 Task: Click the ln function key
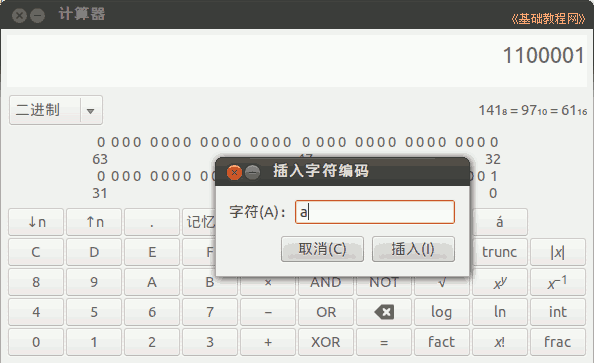click(x=500, y=312)
